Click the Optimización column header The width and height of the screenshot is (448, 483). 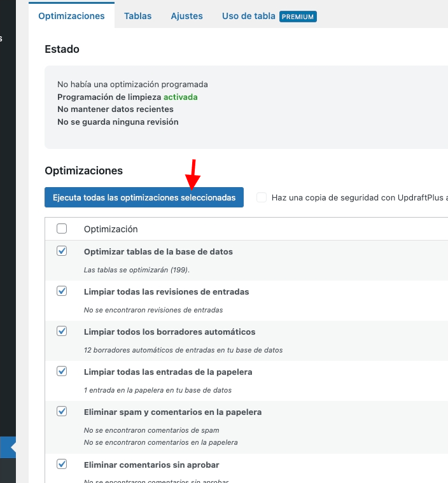tap(111, 229)
